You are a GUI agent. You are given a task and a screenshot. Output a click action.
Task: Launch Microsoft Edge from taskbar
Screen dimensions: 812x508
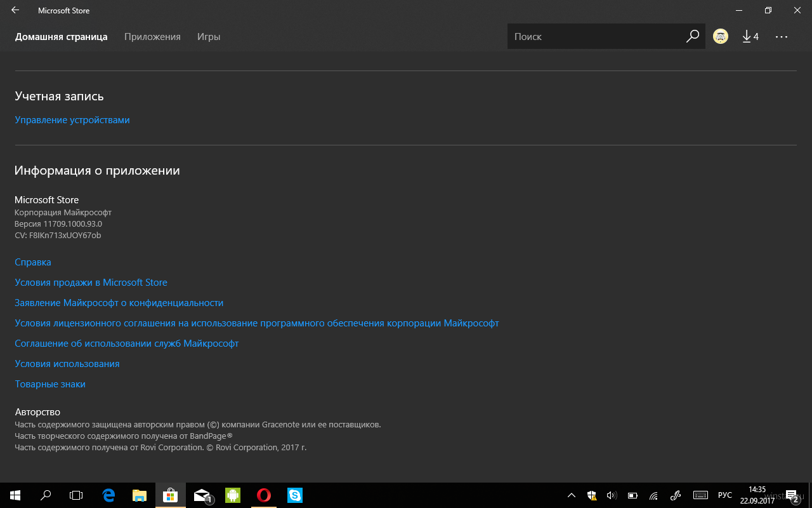point(109,495)
